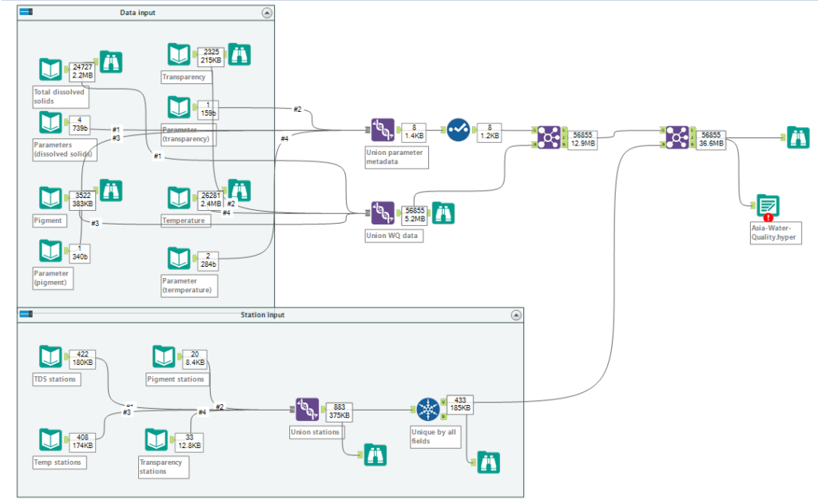818x504 pixels.
Task: Select the Union stations tool
Action: point(308,410)
